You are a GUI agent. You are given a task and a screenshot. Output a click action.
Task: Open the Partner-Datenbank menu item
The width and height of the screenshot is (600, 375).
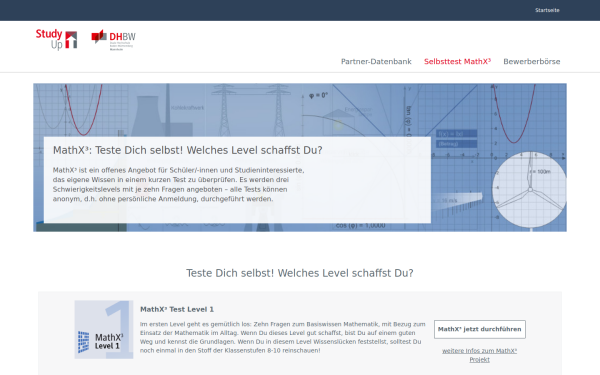376,62
